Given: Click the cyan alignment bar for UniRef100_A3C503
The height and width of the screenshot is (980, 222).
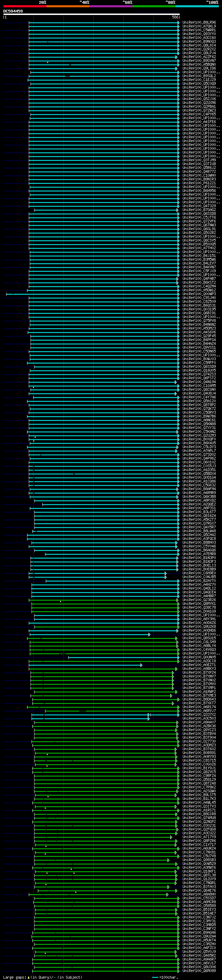Looking at the screenshot, I should (91, 718).
